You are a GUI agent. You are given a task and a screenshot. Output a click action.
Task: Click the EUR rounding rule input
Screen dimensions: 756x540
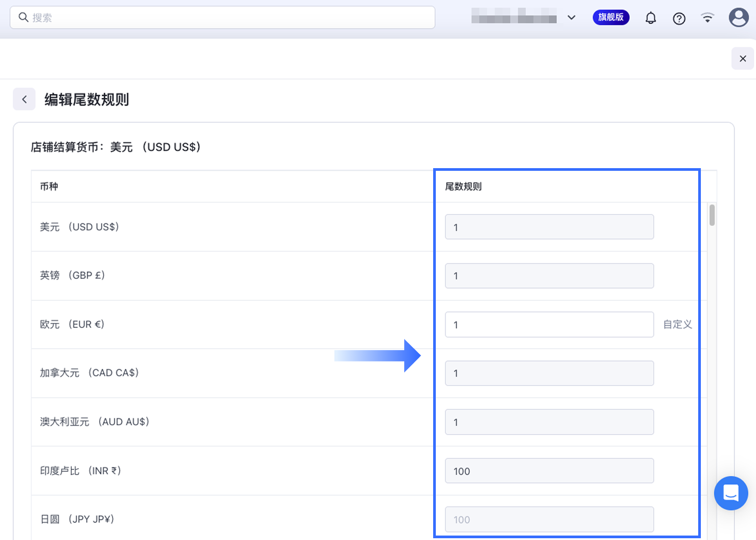(549, 324)
